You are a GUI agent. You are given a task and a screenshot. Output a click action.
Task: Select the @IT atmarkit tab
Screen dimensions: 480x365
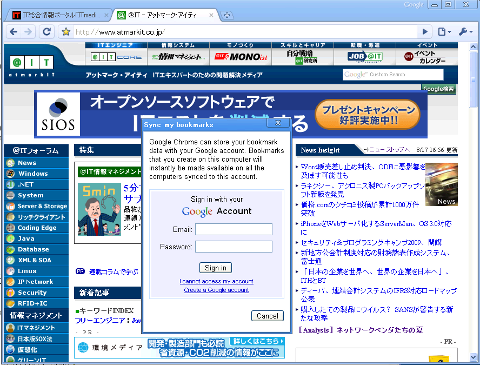pyautogui.click(x=162, y=15)
